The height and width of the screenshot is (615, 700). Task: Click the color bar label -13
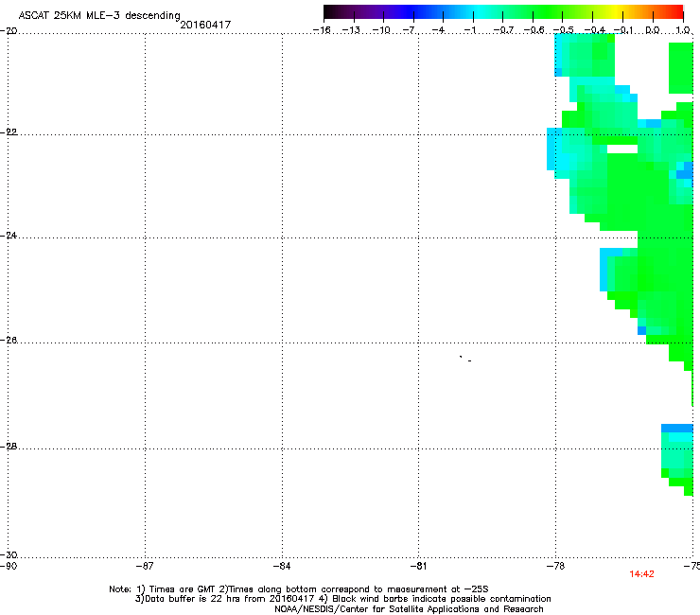(351, 30)
